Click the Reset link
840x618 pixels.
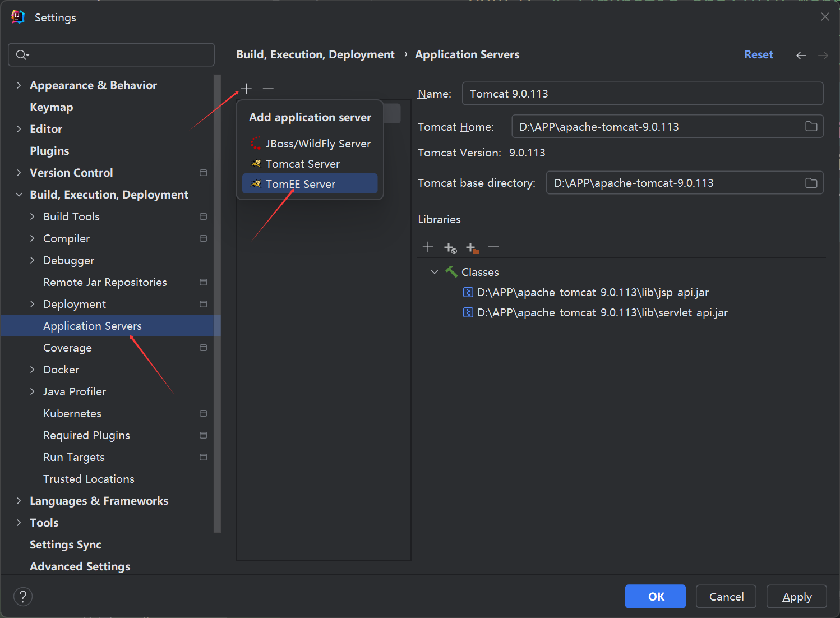tap(758, 54)
